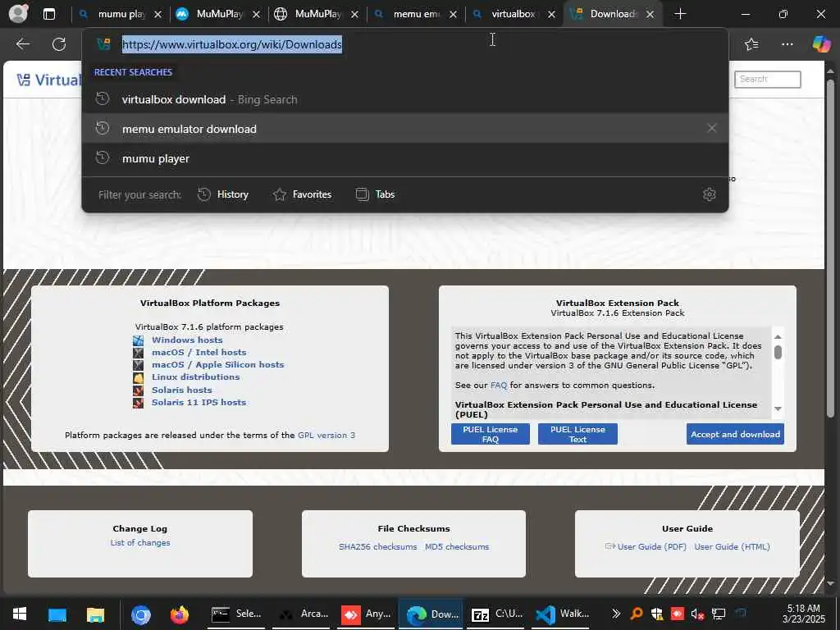
Task: Click the Linux distributions platform icon
Action: point(138,377)
